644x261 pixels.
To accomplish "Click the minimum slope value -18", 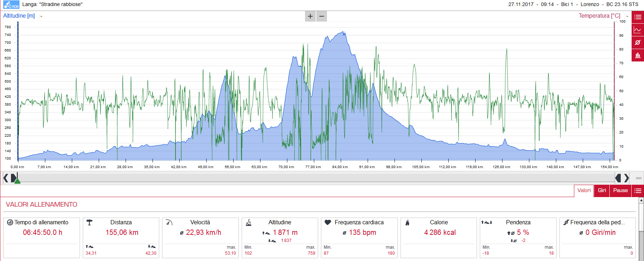I will tap(486, 253).
